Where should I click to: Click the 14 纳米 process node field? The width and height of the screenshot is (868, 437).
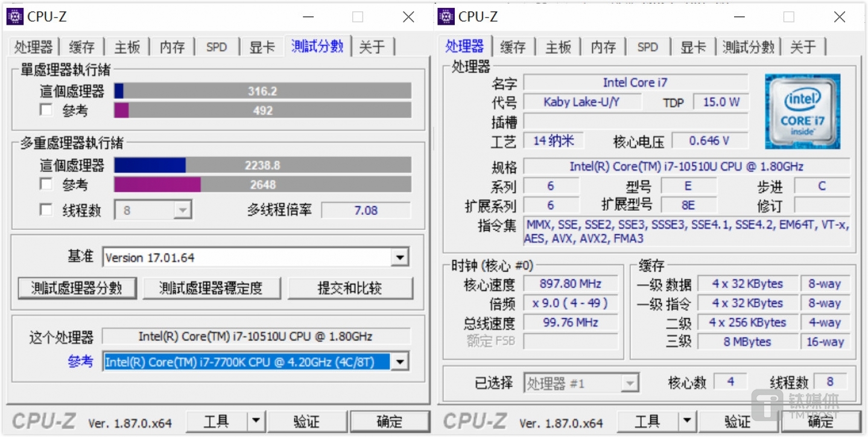pyautogui.click(x=553, y=140)
